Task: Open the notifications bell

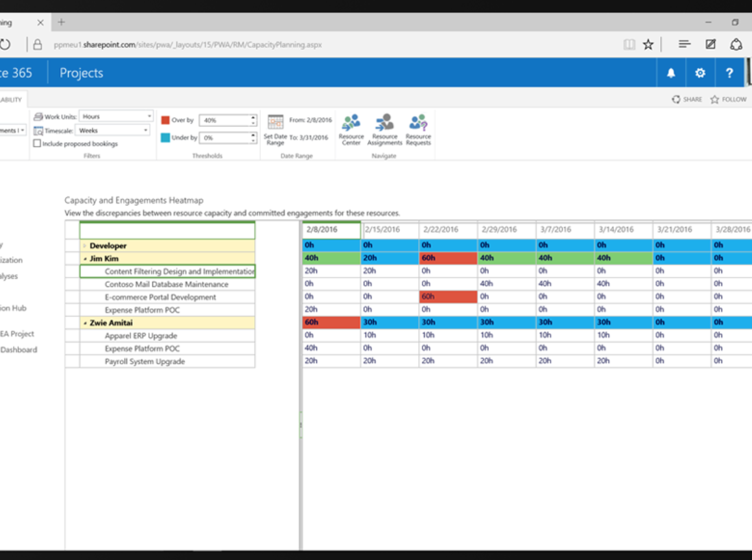Action: (671, 73)
